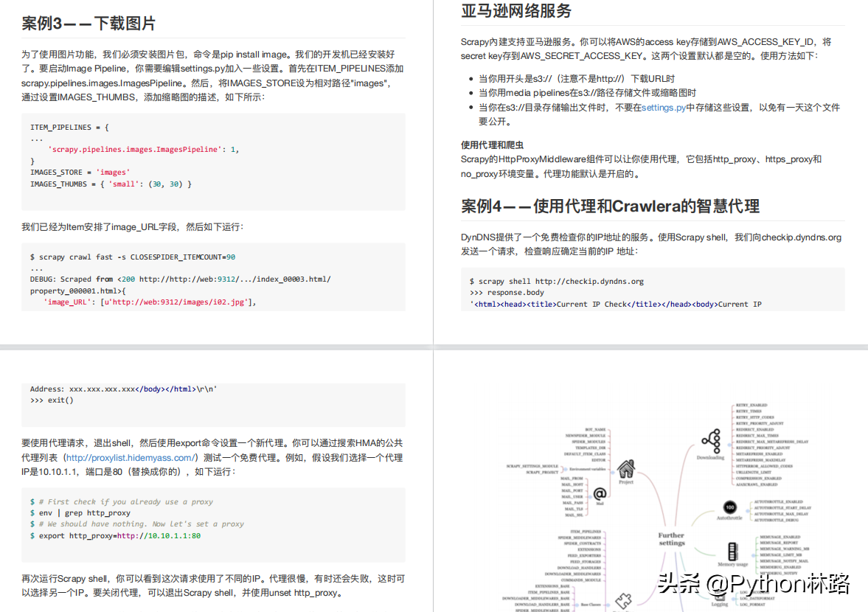Click the 'export http_proxy=http://10.10.1.1:80' command
The width and height of the screenshot is (868, 612).
click(115, 535)
